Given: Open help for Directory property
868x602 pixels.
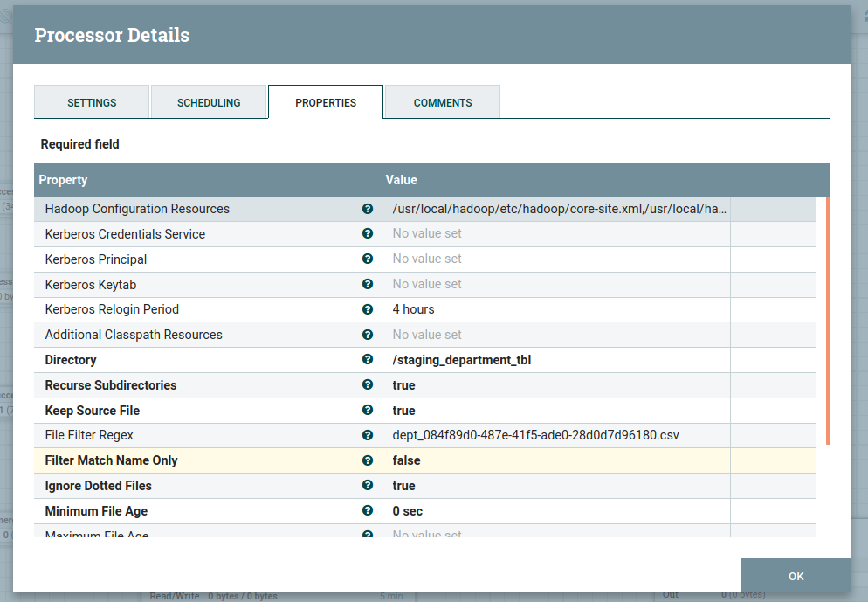Looking at the screenshot, I should point(368,359).
